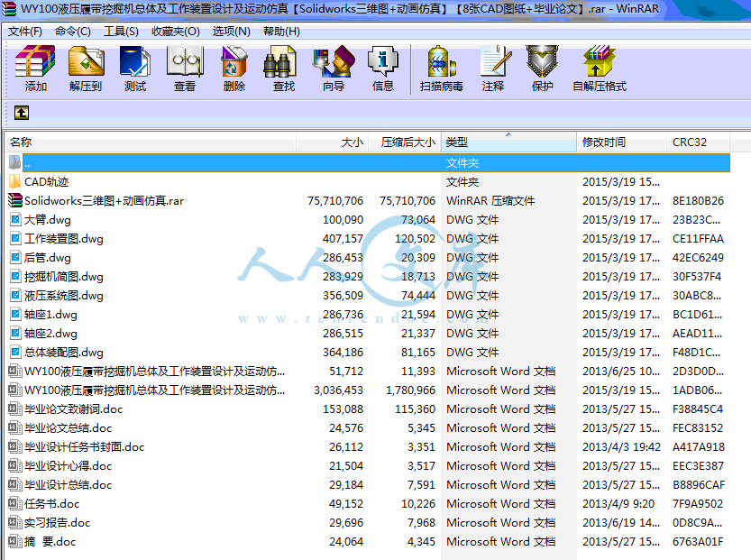This screenshot has width=751, height=560.
Task: Select the 总体装配图.dwg file name
Action: (x=64, y=353)
